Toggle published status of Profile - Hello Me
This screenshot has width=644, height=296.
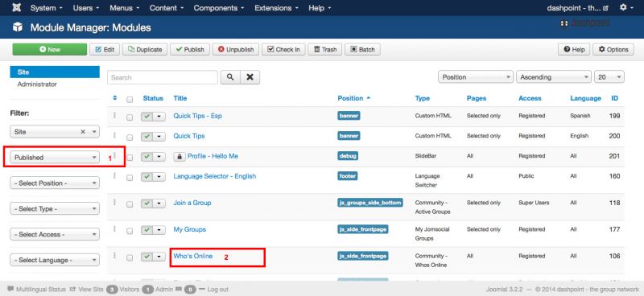(148, 156)
